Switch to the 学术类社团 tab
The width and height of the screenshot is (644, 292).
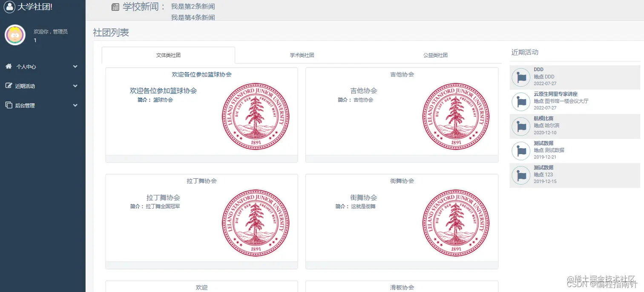pyautogui.click(x=302, y=55)
